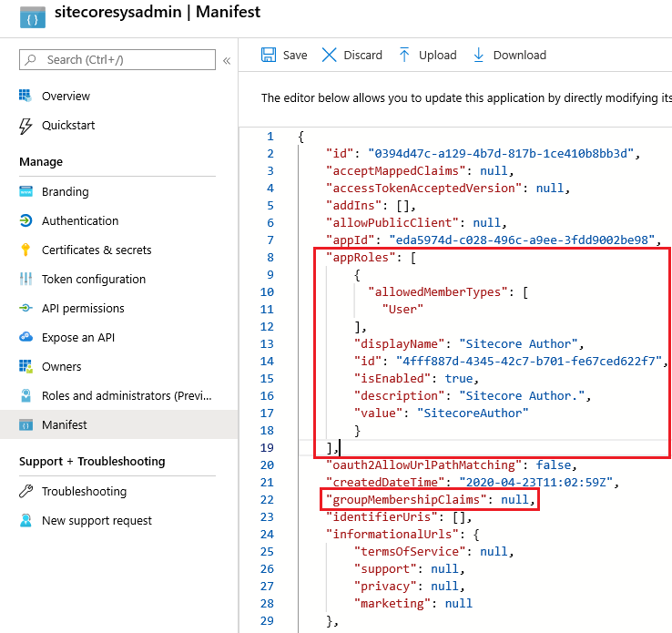Click the null value of groupMembershipClaims
The width and height of the screenshot is (672, 633).
[x=514, y=499]
